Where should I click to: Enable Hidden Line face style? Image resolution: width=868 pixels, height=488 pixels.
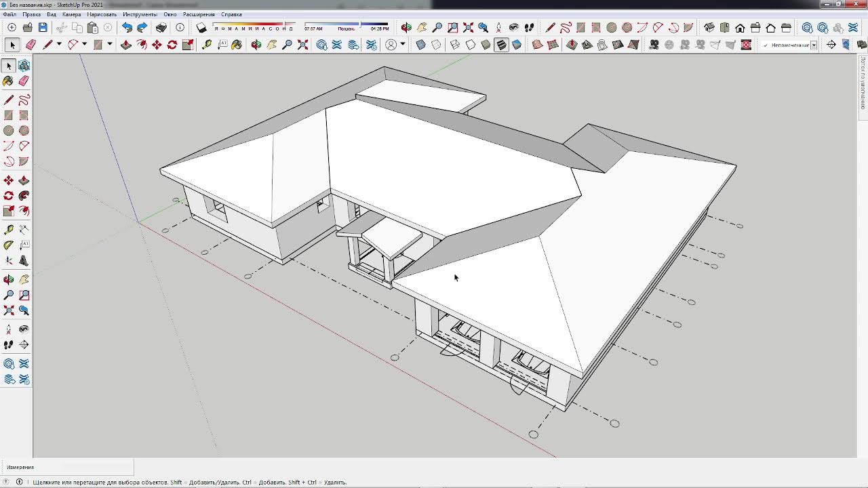(x=470, y=45)
